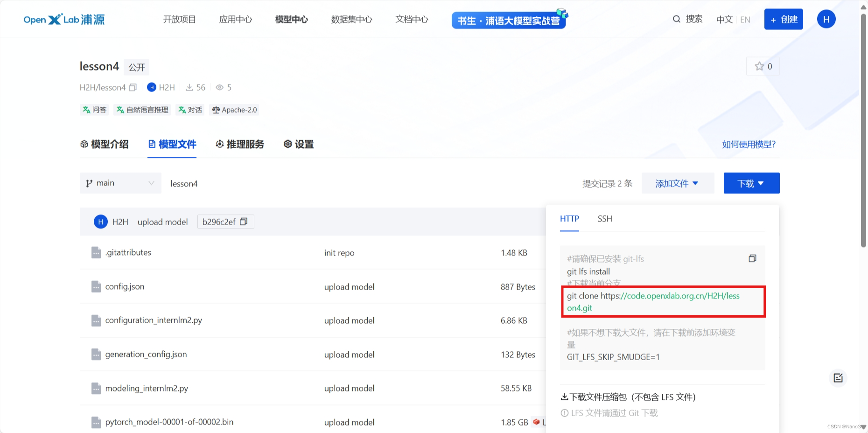The width and height of the screenshot is (868, 433).
Task: Open configuration_internlm2.py file
Action: [x=154, y=320]
